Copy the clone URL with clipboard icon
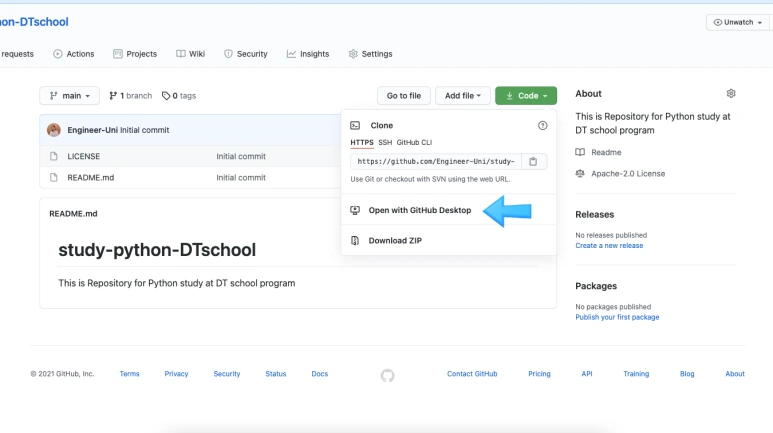 point(533,162)
